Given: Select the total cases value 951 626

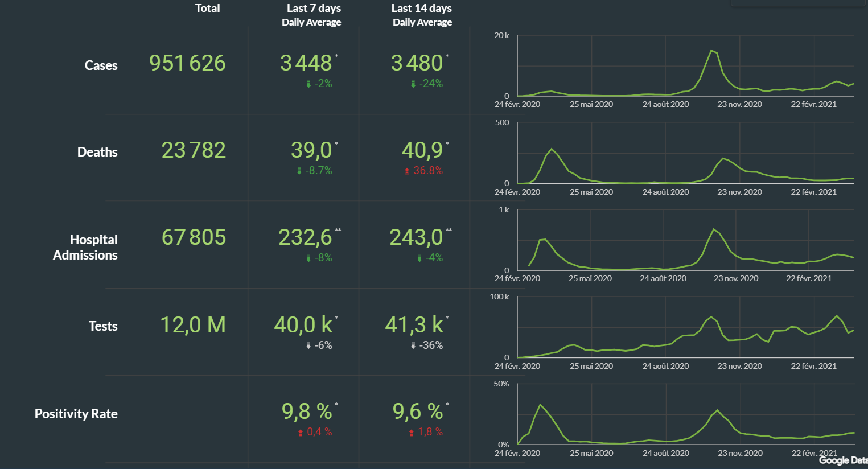Looking at the screenshot, I should click(187, 63).
